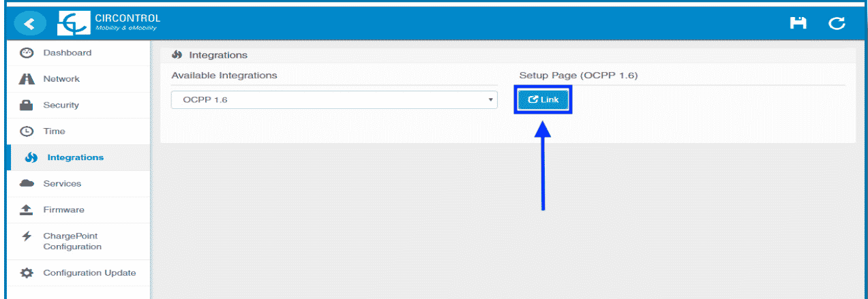
Task: Click the Integrations flame icon in sidebar
Action: click(31, 157)
